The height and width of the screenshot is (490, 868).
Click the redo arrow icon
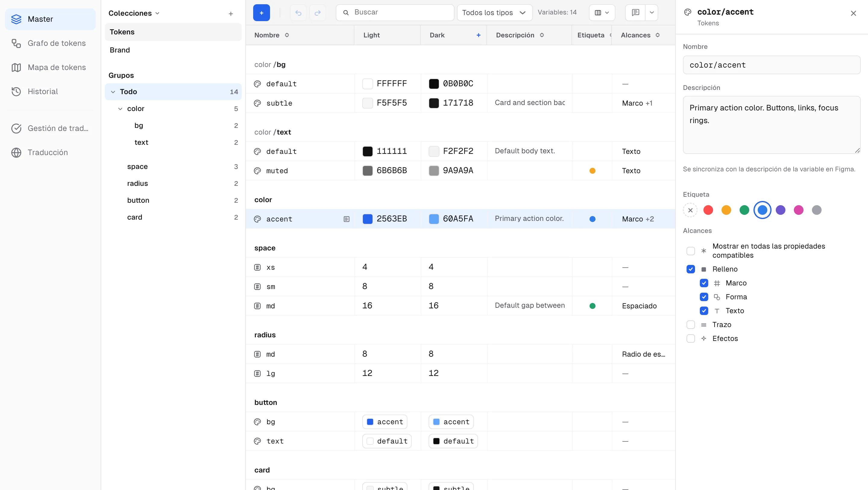click(x=317, y=13)
